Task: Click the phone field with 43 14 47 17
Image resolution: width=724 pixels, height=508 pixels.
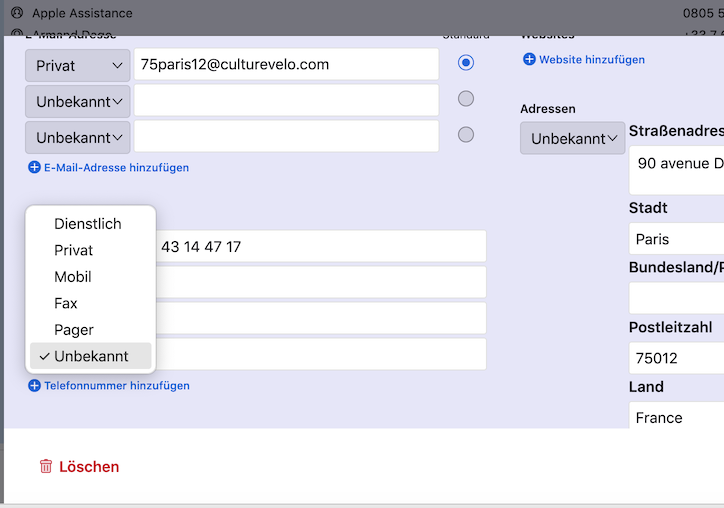Action: click(320, 246)
